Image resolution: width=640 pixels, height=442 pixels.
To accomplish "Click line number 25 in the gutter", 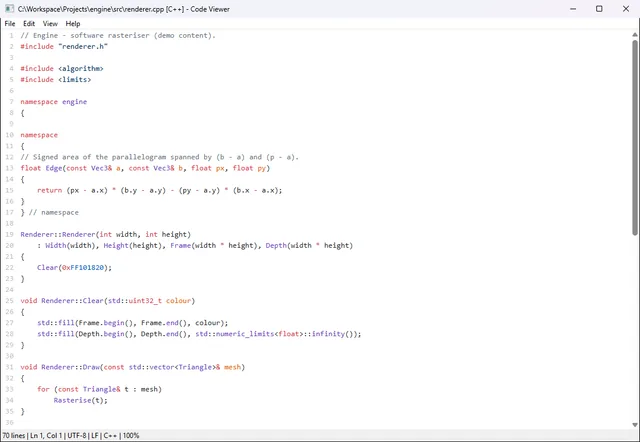I will pyautogui.click(x=9, y=301).
